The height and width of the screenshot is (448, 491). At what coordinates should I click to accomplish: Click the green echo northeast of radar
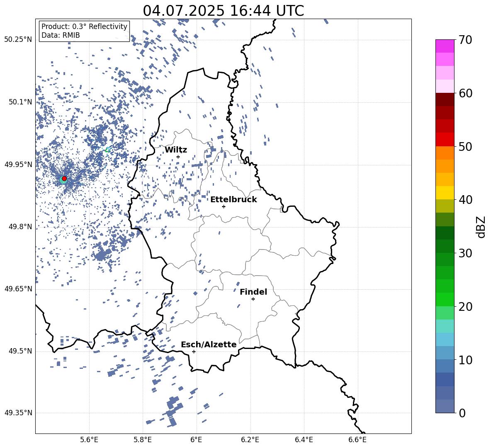click(x=107, y=150)
